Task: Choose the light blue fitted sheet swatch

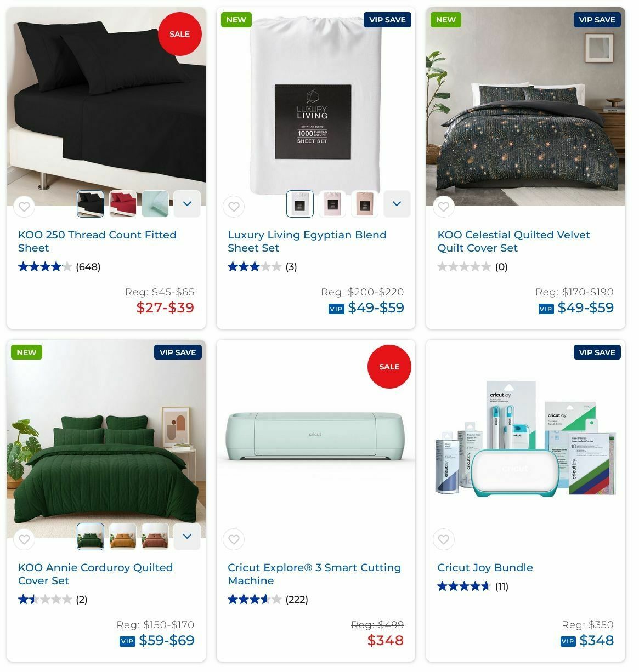Action: (x=155, y=204)
